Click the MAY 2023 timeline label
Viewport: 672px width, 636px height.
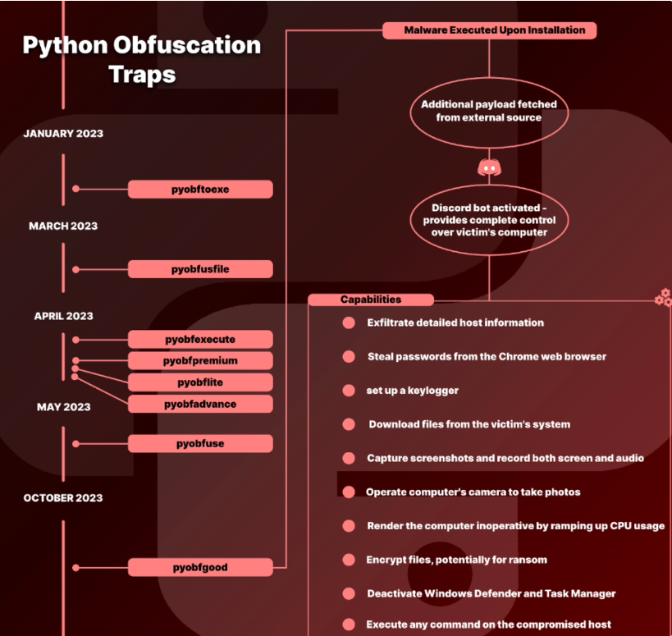[x=63, y=407]
